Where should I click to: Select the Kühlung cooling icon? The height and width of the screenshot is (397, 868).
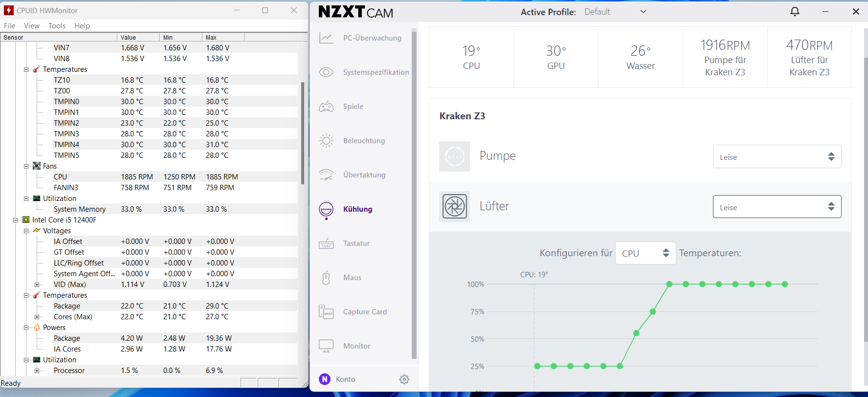[326, 210]
